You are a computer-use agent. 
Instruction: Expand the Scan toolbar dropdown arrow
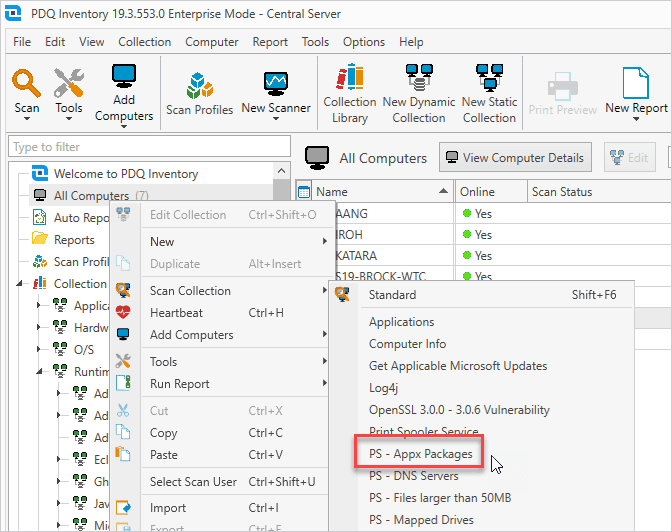27,119
